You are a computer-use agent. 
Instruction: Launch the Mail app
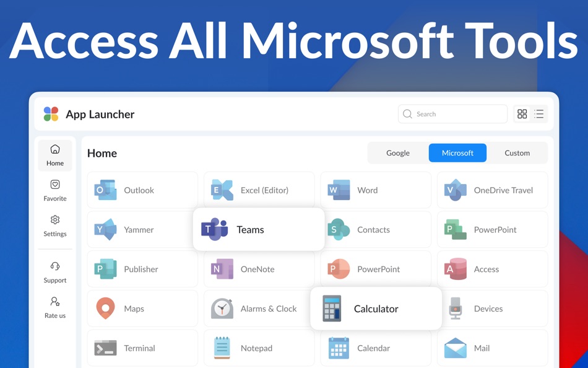point(493,348)
